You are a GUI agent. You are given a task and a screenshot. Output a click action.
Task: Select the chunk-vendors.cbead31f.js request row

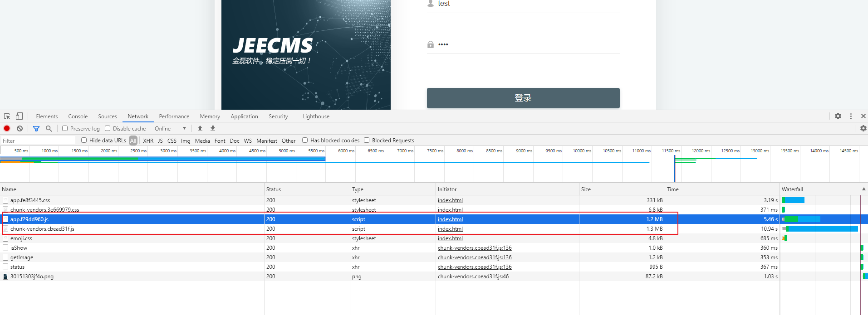coord(434,229)
